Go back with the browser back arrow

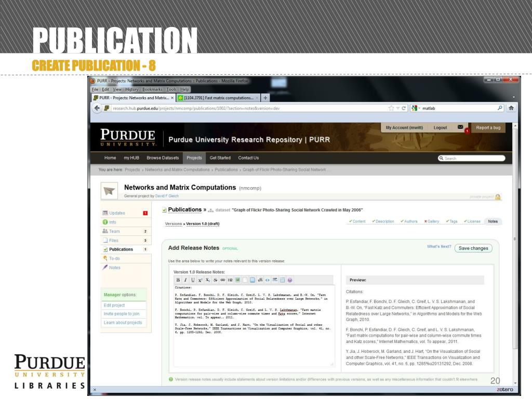click(97, 108)
